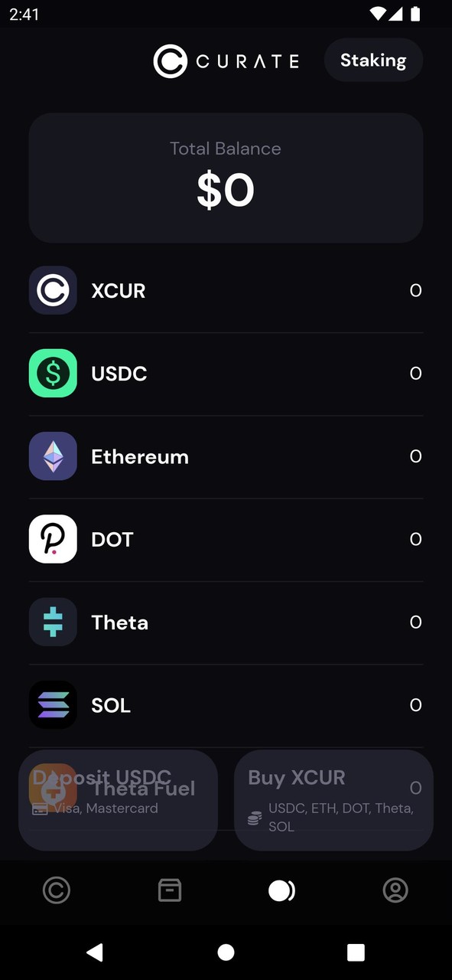The width and height of the screenshot is (452, 980).
Task: Open the Staking tab
Action: [x=373, y=60]
